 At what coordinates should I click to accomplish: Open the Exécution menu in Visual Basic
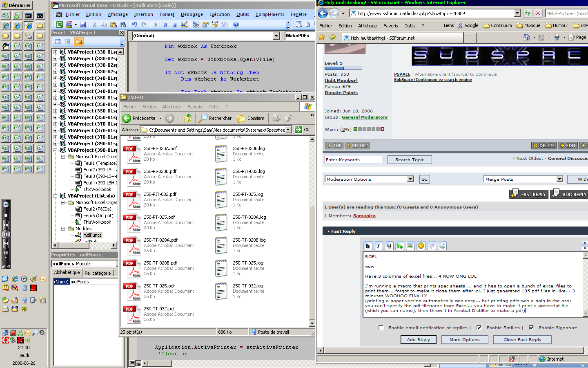coord(220,14)
